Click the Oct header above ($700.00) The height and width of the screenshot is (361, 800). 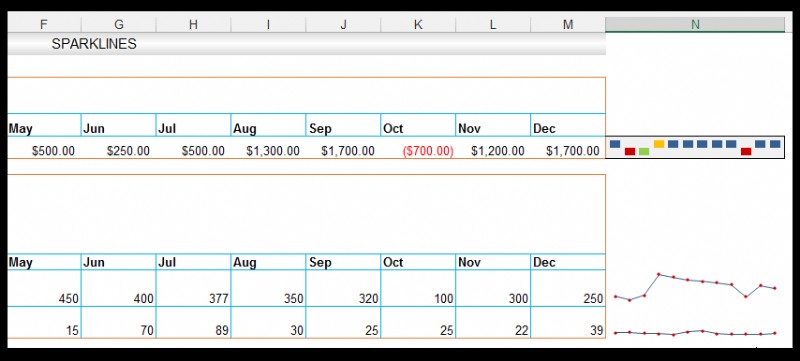418,125
